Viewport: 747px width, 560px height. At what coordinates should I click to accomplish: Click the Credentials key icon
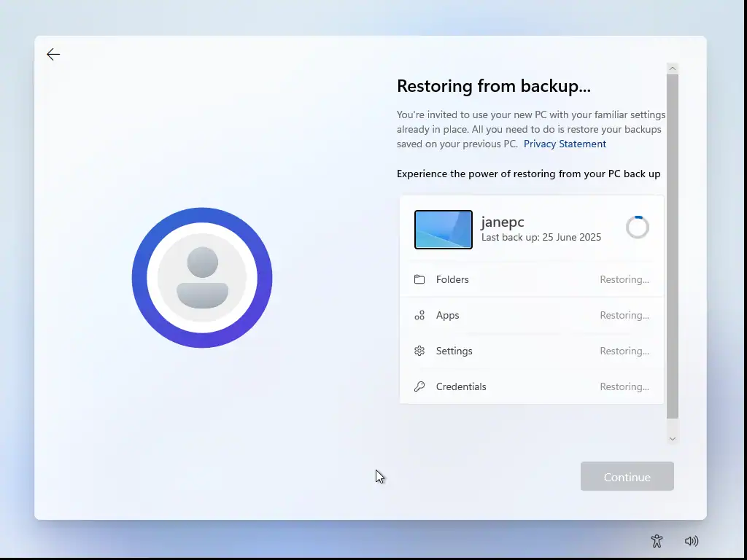pos(419,386)
